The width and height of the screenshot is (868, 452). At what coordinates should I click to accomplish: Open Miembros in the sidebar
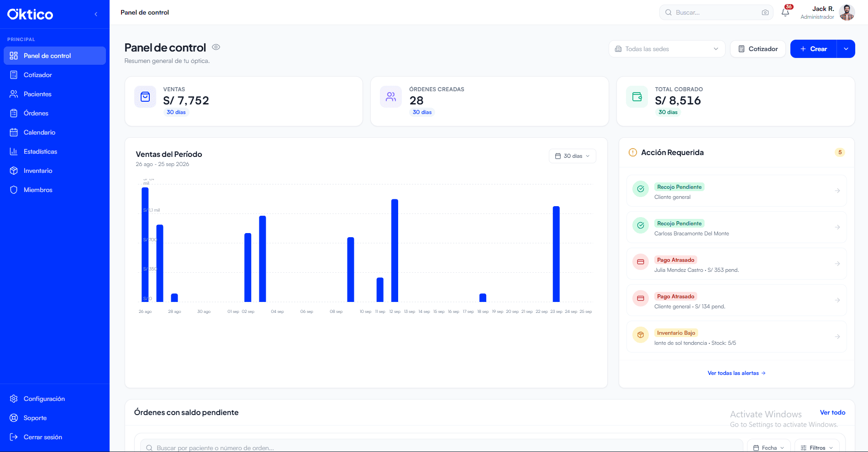[x=55, y=190]
